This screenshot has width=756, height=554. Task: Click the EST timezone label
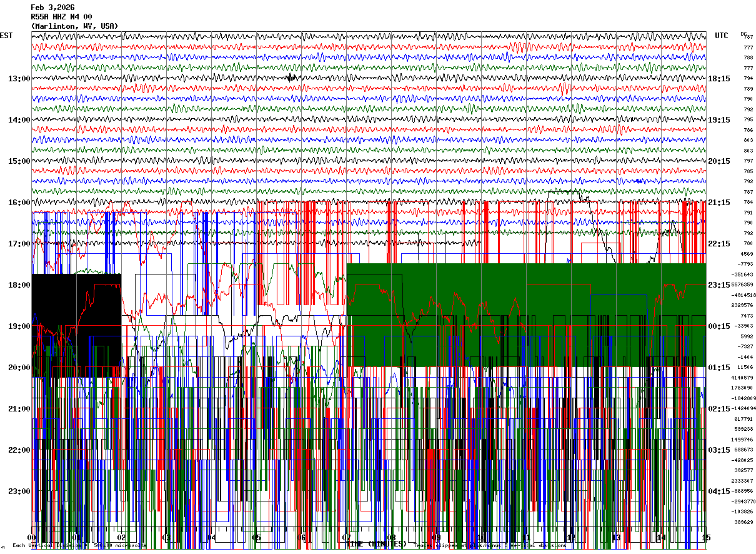click(6, 36)
